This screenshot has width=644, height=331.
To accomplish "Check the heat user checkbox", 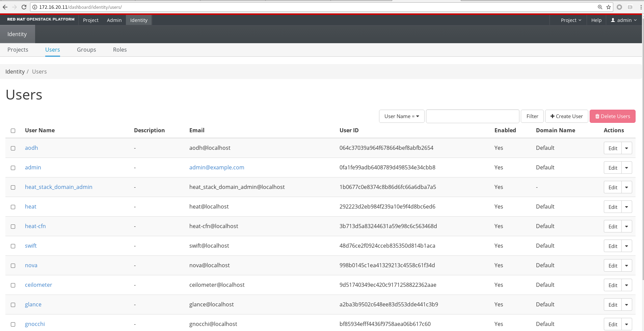I will point(13,207).
